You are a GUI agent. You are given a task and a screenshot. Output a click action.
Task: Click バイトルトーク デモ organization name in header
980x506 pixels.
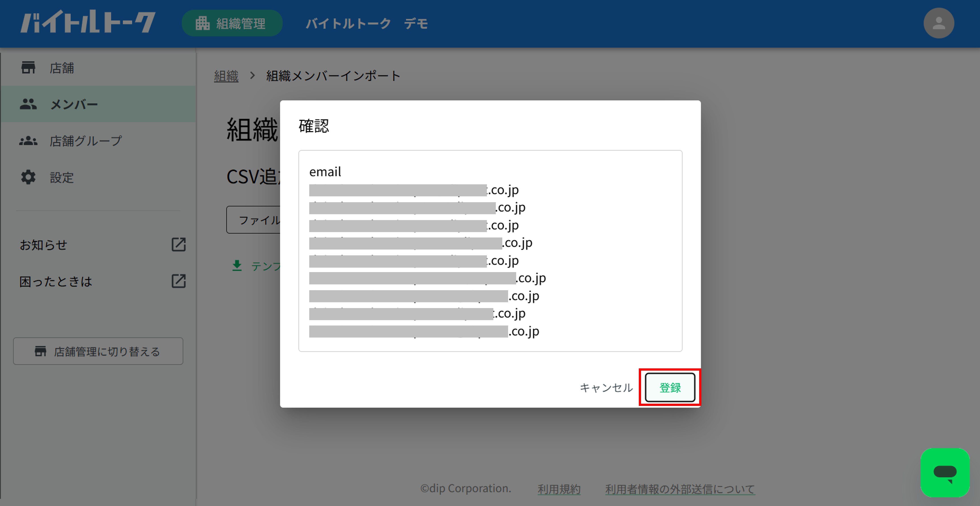click(367, 24)
